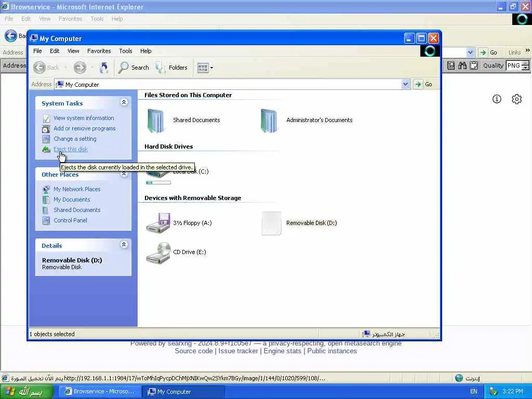This screenshot has height=399, width=532.
Task: Click the Go button in My Computer
Action: click(423, 84)
